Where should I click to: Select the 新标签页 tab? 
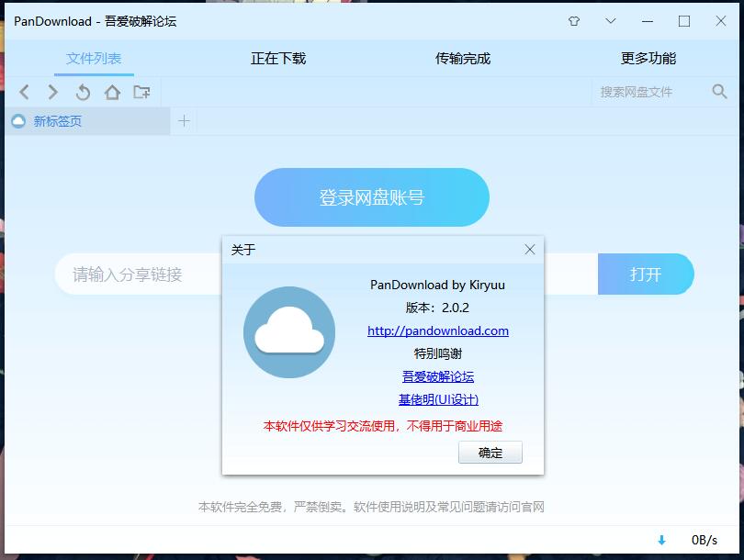pos(89,121)
